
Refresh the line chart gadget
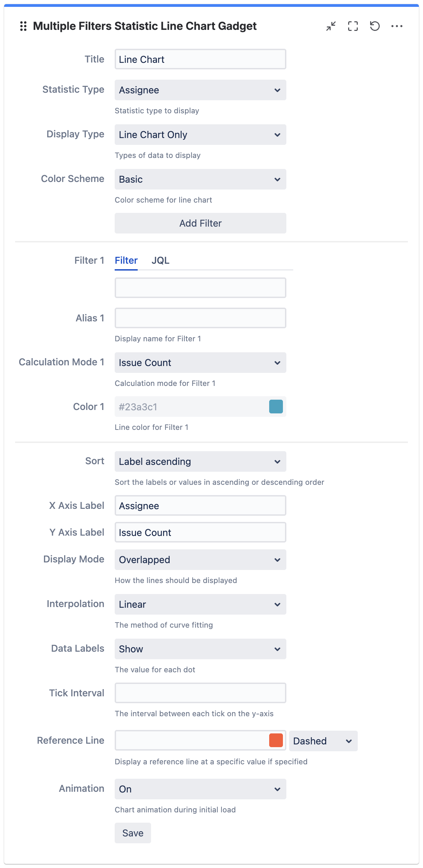(375, 26)
